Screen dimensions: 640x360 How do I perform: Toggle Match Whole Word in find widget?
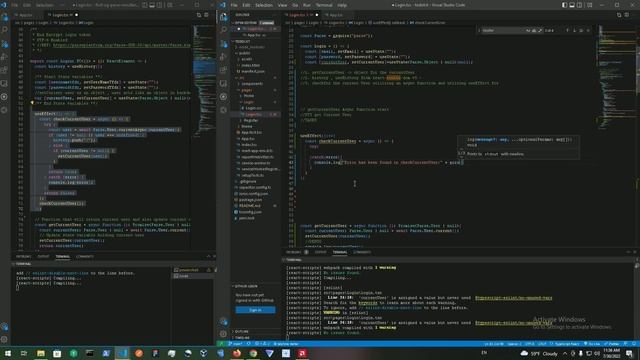click(534, 30)
